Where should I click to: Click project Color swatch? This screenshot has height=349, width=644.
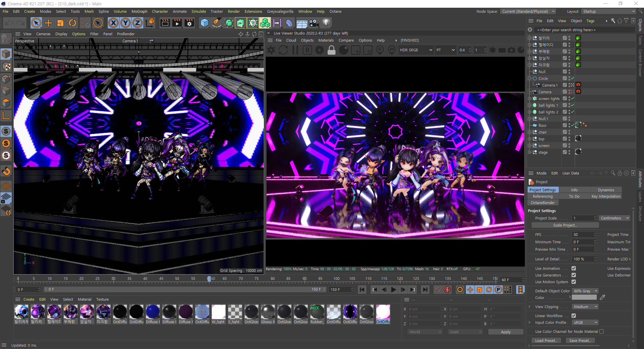584,297
